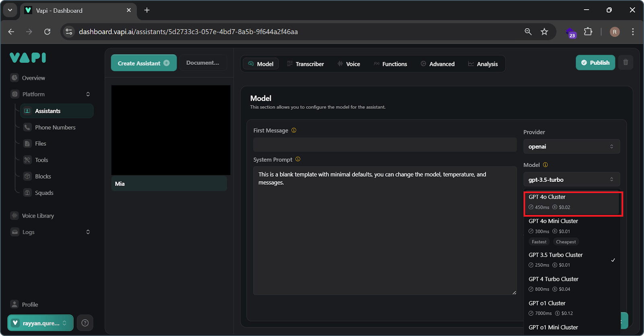Image resolution: width=644 pixels, height=336 pixels.
Task: Open the Documentation link button
Action: pos(203,63)
